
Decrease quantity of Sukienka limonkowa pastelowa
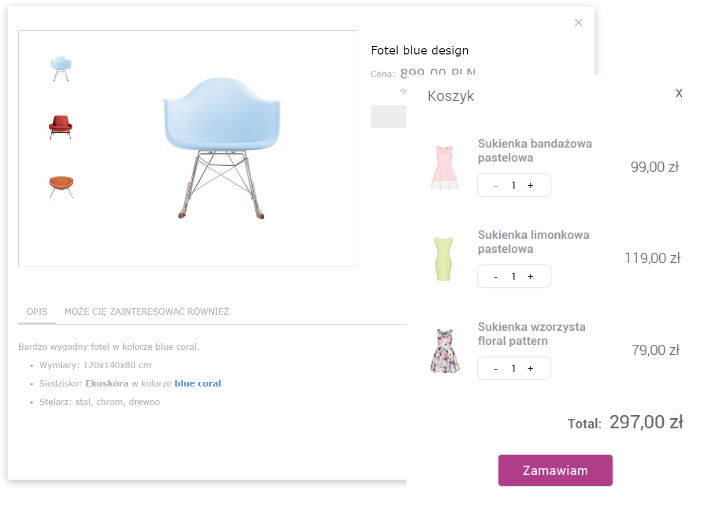tap(496, 277)
